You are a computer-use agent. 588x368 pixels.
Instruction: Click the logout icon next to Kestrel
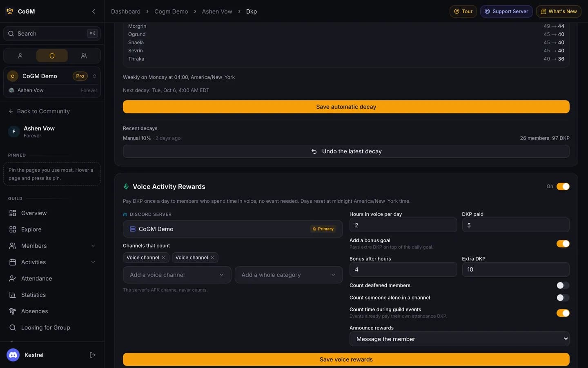93,355
